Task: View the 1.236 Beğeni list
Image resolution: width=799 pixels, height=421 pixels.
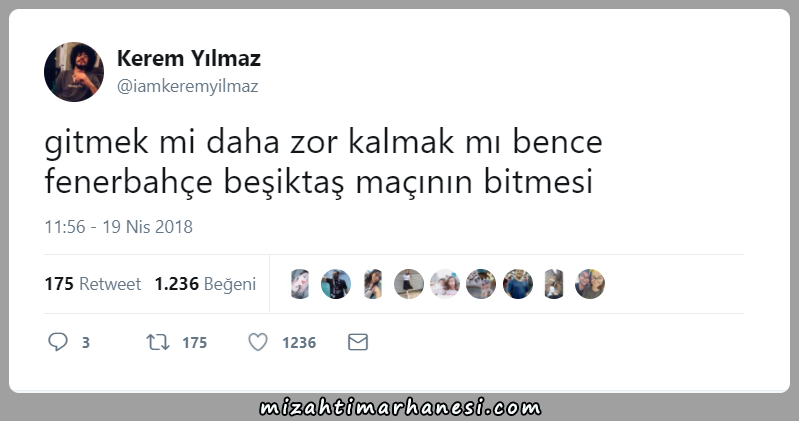Action: (x=205, y=284)
